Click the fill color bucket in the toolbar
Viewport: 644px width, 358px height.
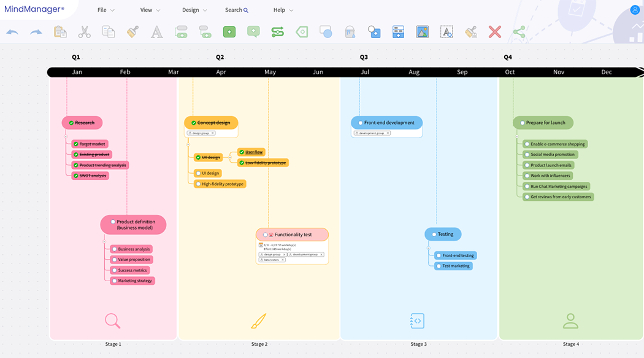[350, 31]
